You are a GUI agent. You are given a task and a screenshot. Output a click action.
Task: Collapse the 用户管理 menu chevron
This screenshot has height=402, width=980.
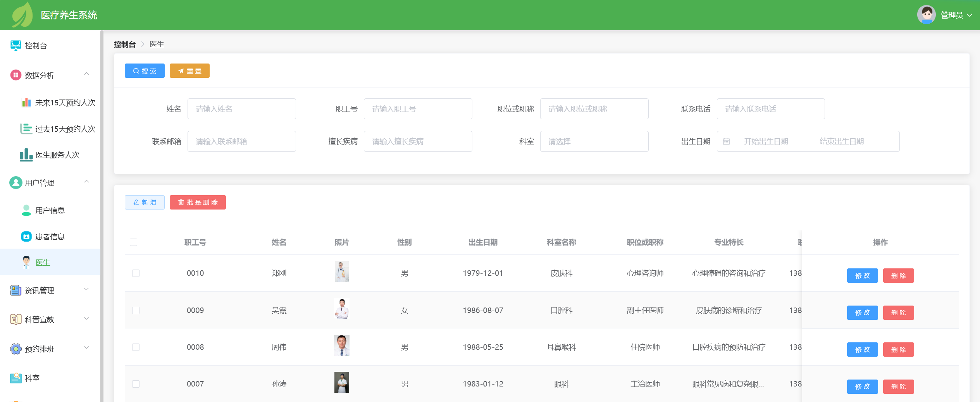click(87, 181)
